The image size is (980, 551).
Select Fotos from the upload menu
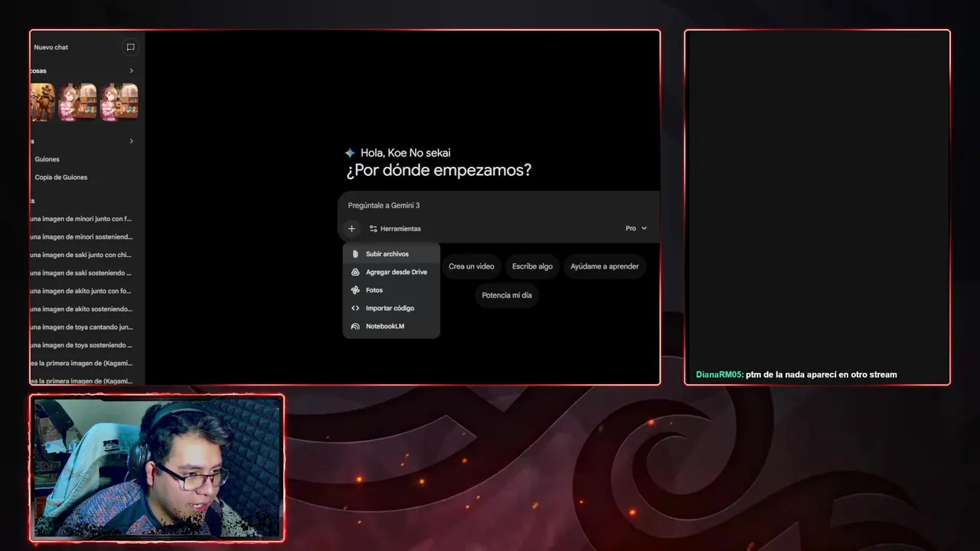[x=391, y=290]
